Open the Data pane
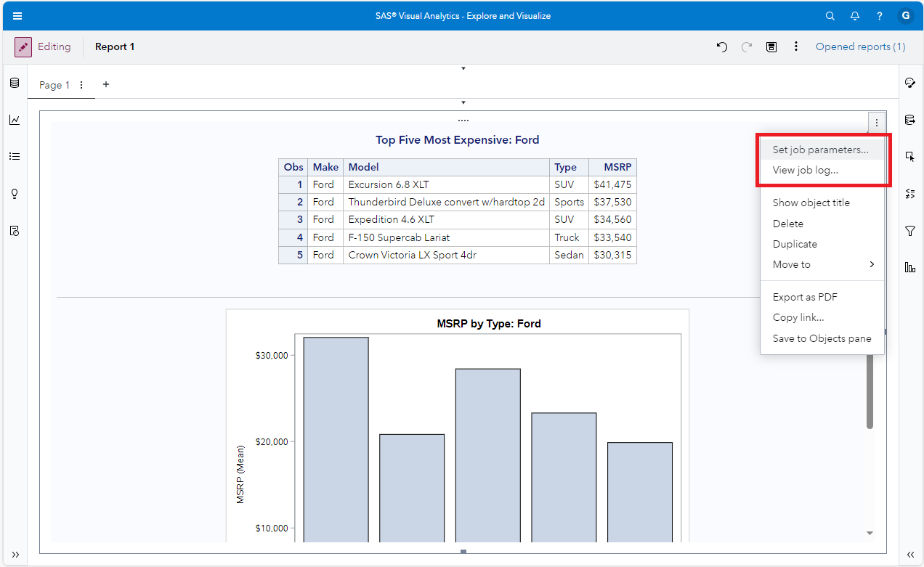The width and height of the screenshot is (924, 567). 14,83
